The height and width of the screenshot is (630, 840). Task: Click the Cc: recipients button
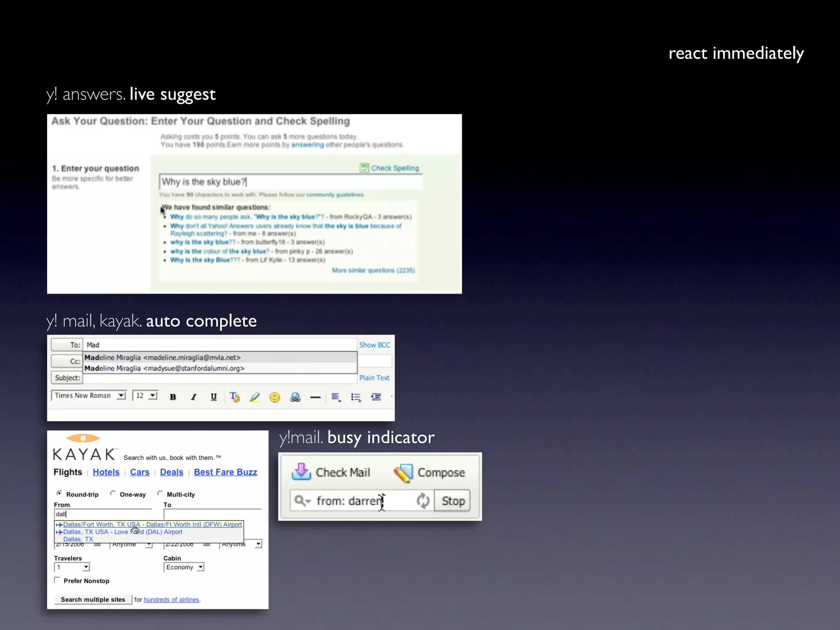pyautogui.click(x=67, y=361)
